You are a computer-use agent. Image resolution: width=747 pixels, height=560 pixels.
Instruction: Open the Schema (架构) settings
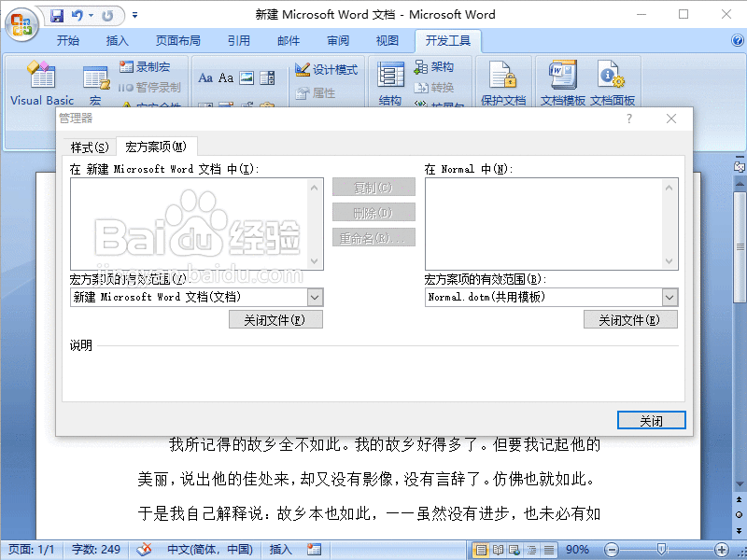[x=433, y=66]
